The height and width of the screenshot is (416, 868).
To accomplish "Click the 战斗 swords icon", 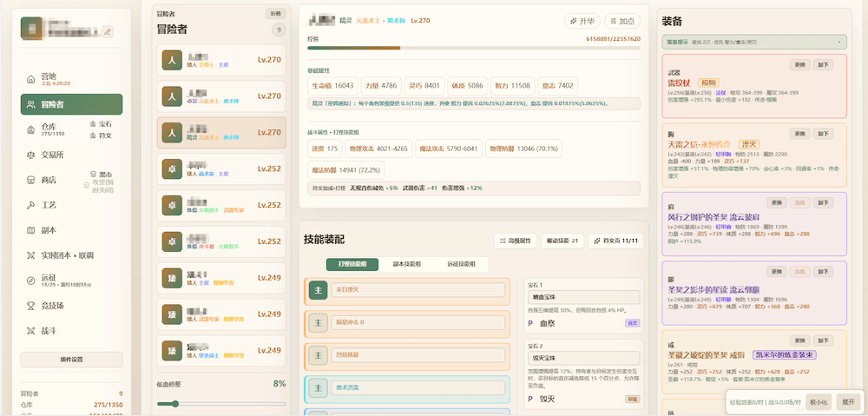I will [31, 331].
